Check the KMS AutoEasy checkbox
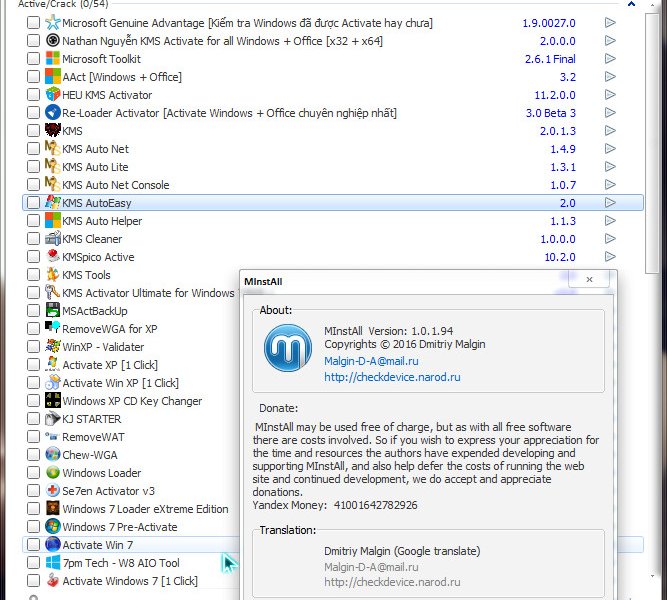 click(x=33, y=203)
